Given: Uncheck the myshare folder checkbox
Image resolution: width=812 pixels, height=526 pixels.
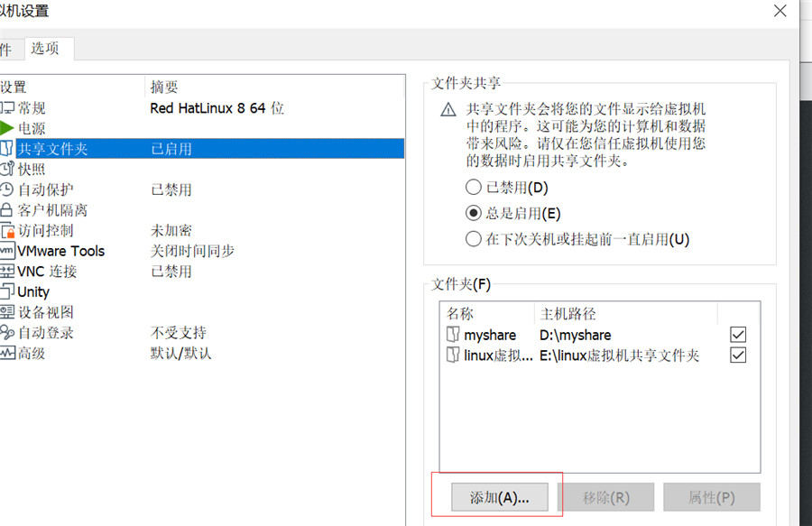Looking at the screenshot, I should (738, 335).
